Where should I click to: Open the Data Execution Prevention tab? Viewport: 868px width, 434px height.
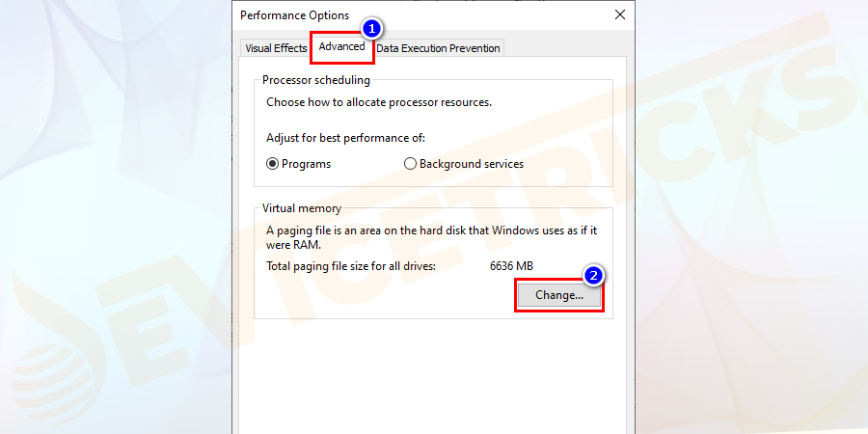pos(438,48)
